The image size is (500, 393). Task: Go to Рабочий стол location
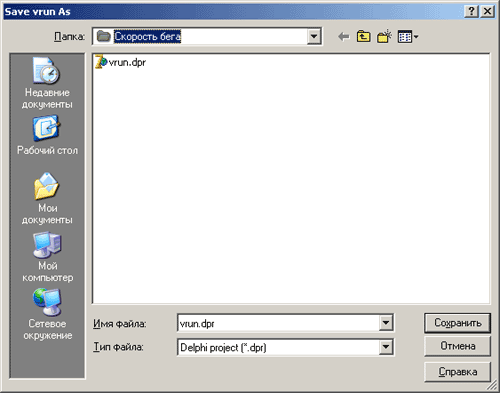[x=47, y=135]
